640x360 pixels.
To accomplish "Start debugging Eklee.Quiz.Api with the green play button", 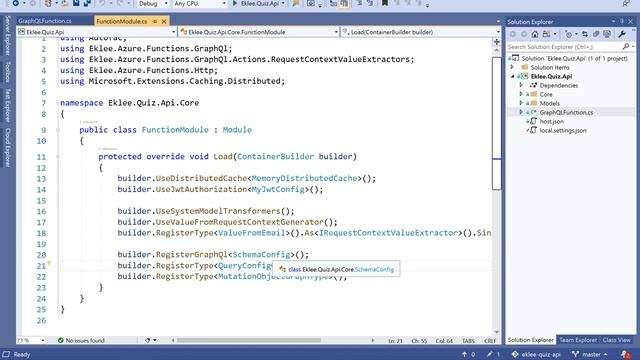I will pos(235,4).
